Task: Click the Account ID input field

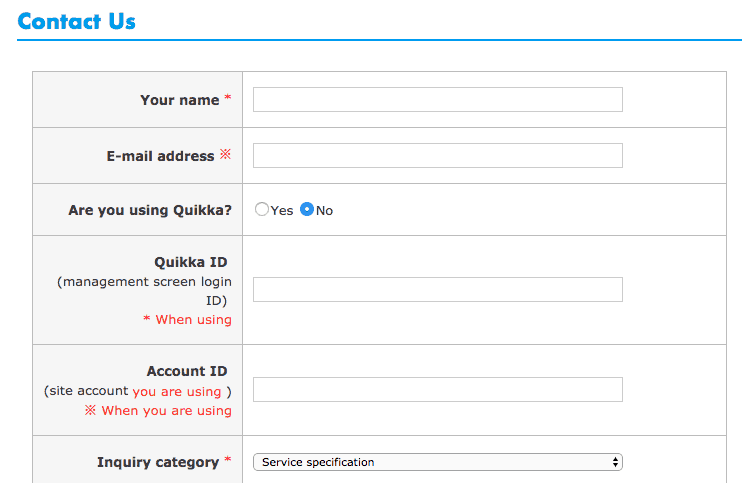Action: pos(437,389)
